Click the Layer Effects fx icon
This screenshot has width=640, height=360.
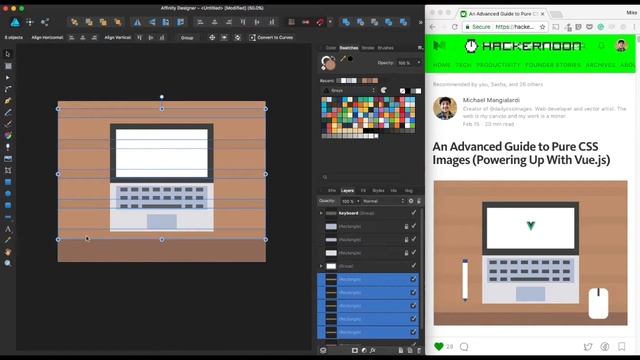tap(373, 350)
